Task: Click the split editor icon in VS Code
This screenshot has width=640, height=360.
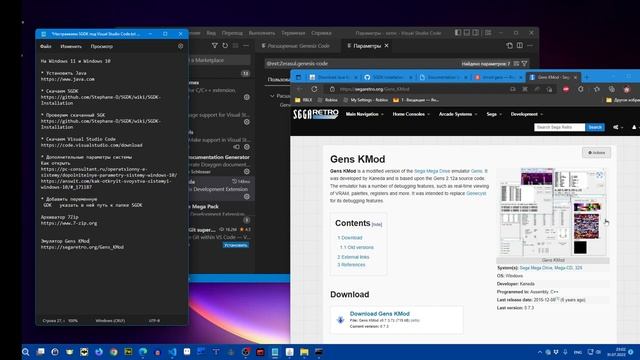Action: coord(520,46)
